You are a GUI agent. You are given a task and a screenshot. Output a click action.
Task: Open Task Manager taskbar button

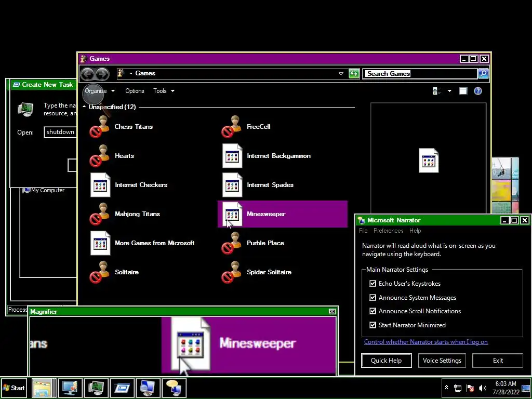point(96,388)
